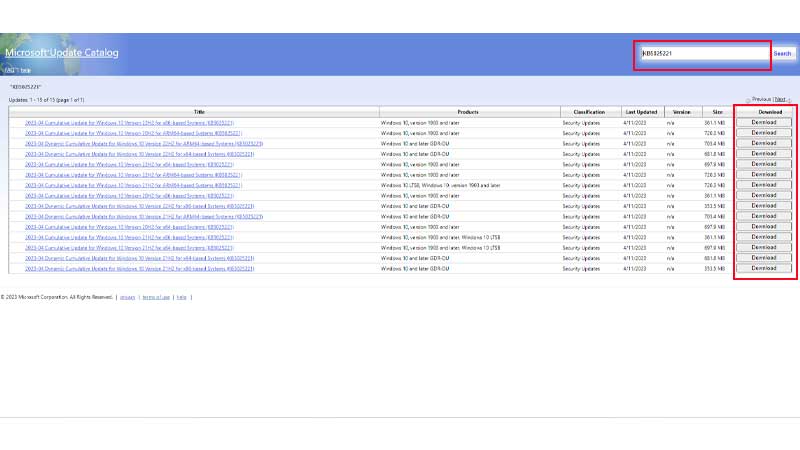Sort results by the Title column

(x=199, y=112)
